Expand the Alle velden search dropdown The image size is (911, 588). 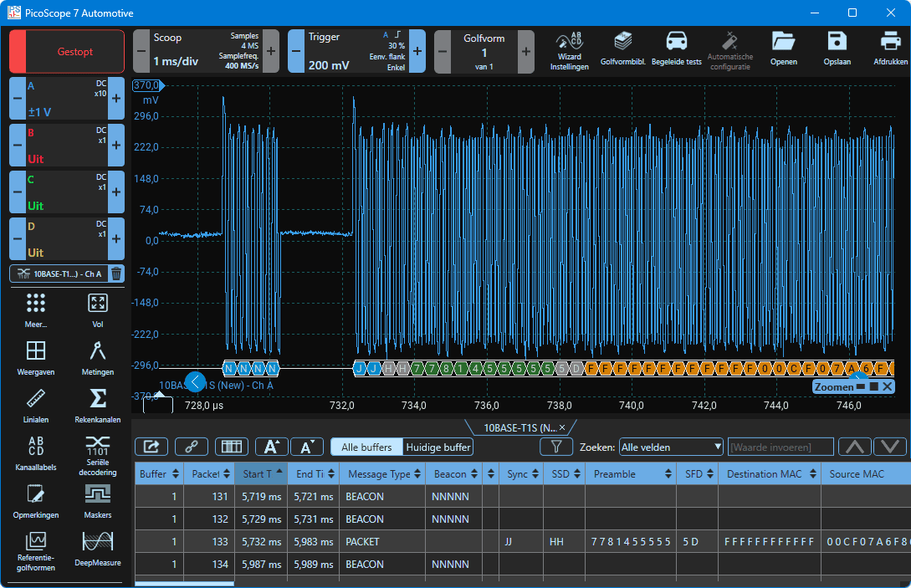[671, 447]
